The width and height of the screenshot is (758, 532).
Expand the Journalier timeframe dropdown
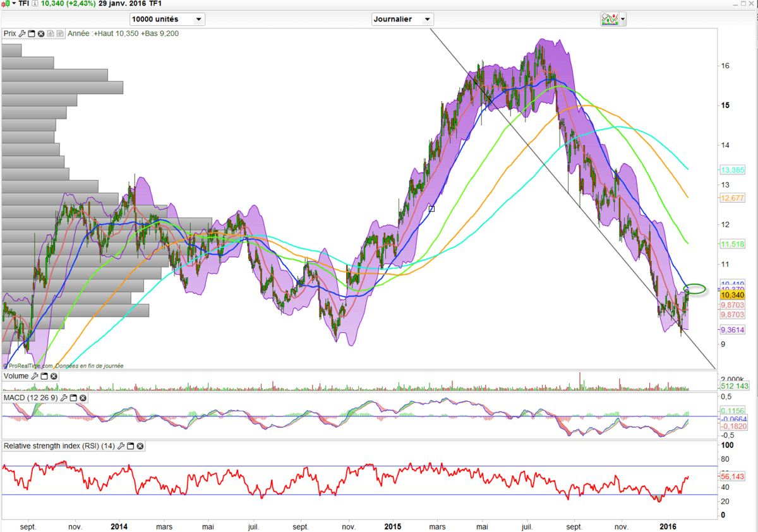(x=402, y=19)
